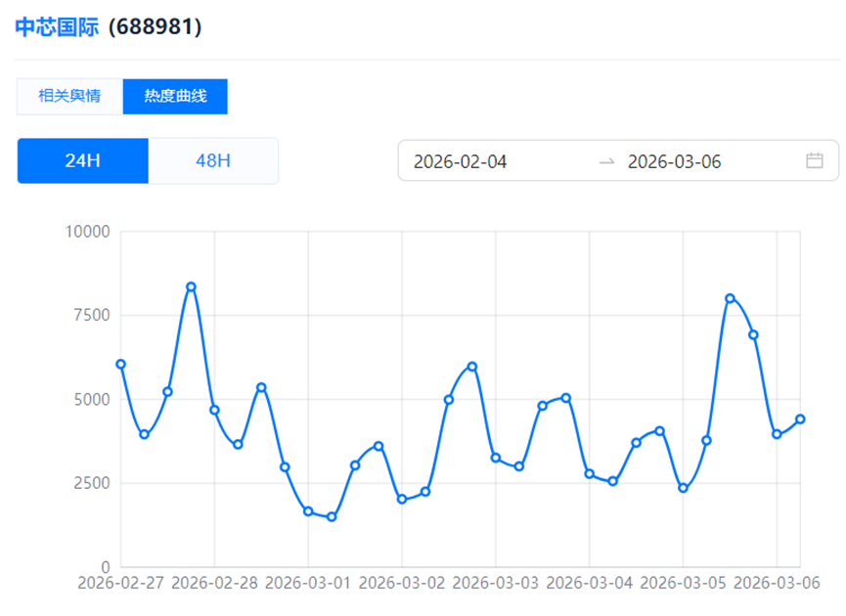Click the start date field 2026-02-04
This screenshot has height=616, width=846.
coord(461,161)
